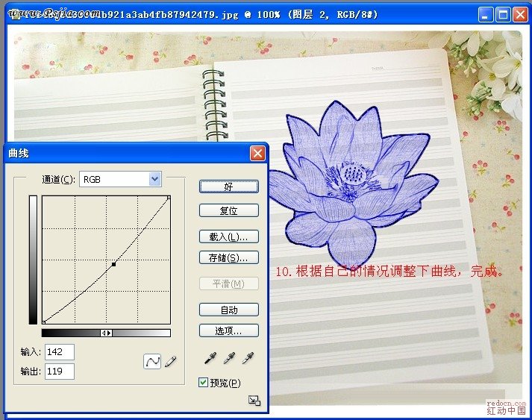The width and height of the screenshot is (532, 420).
Task: Click 载入(L)... load button
Action: (228, 236)
